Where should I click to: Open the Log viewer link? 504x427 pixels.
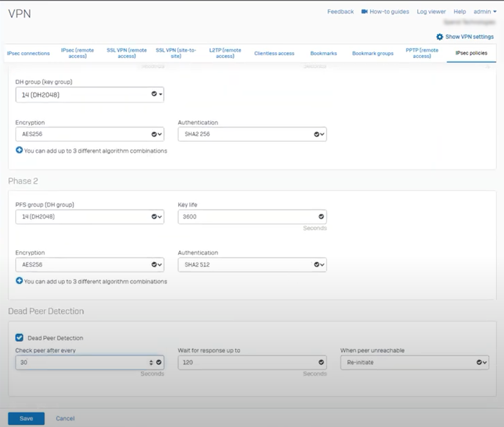tap(431, 12)
